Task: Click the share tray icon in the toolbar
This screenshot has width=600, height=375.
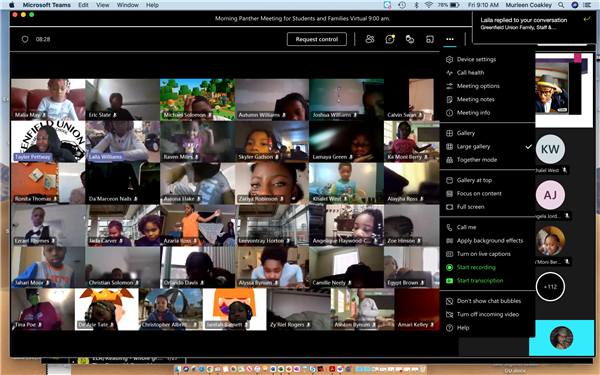Action: point(430,39)
